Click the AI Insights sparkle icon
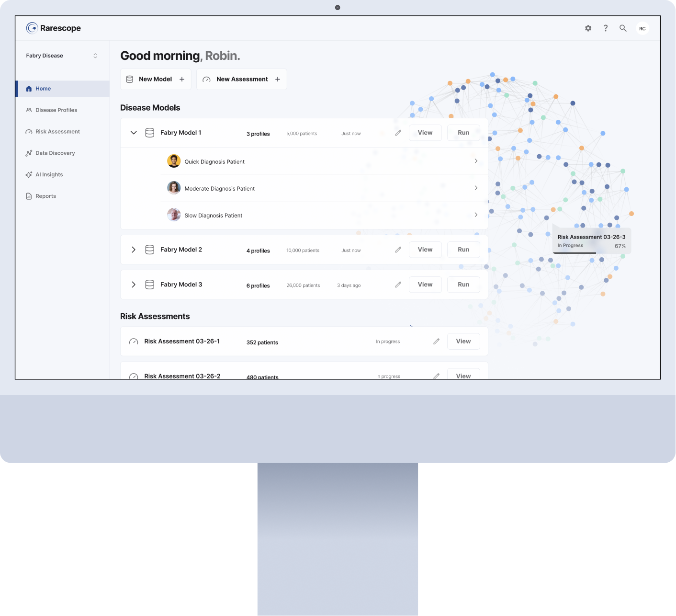This screenshot has width=676, height=616. 29,175
